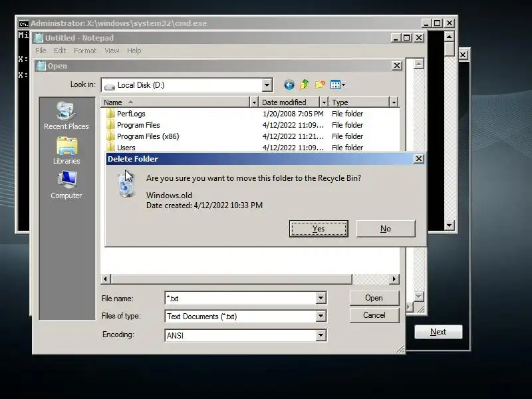Click the Recycle Bin icon in dialog
The image size is (532, 399).
pos(126,185)
